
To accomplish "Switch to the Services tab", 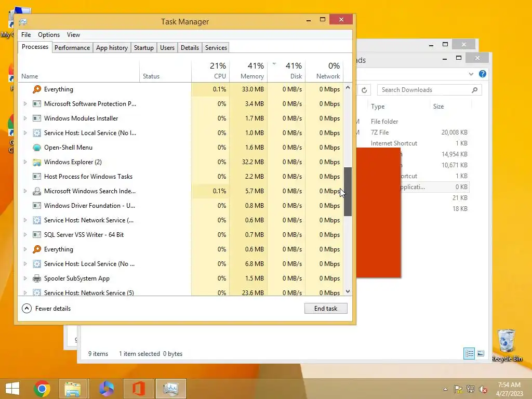I will (216, 47).
